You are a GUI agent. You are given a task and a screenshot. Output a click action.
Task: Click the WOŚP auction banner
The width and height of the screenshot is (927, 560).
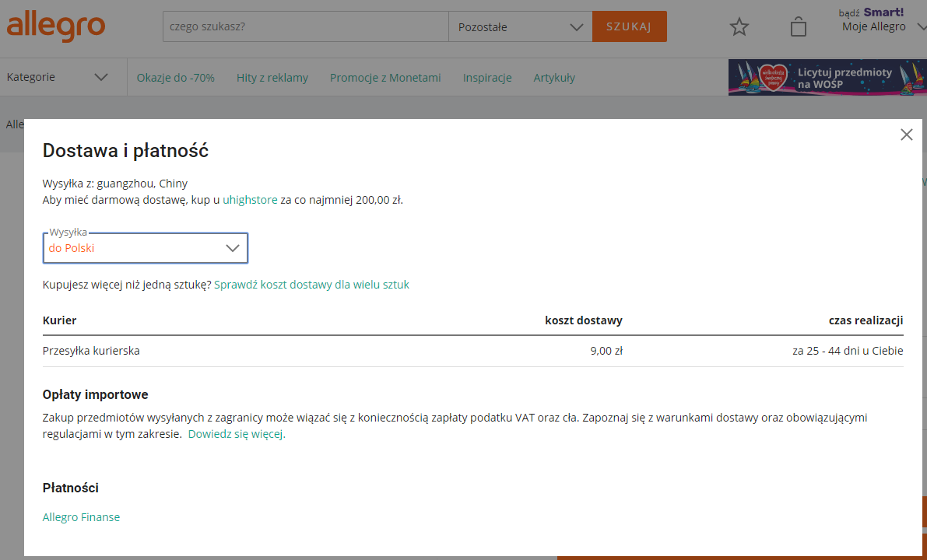827,78
